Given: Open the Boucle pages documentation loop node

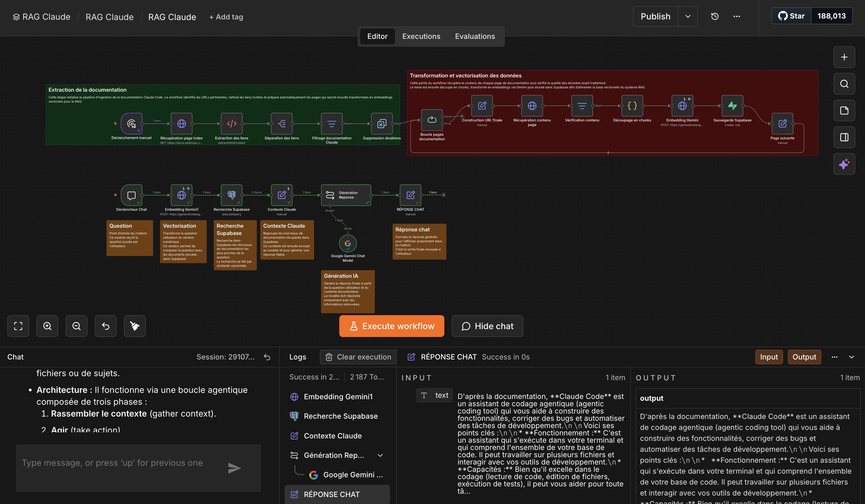Looking at the screenshot, I should point(432,120).
